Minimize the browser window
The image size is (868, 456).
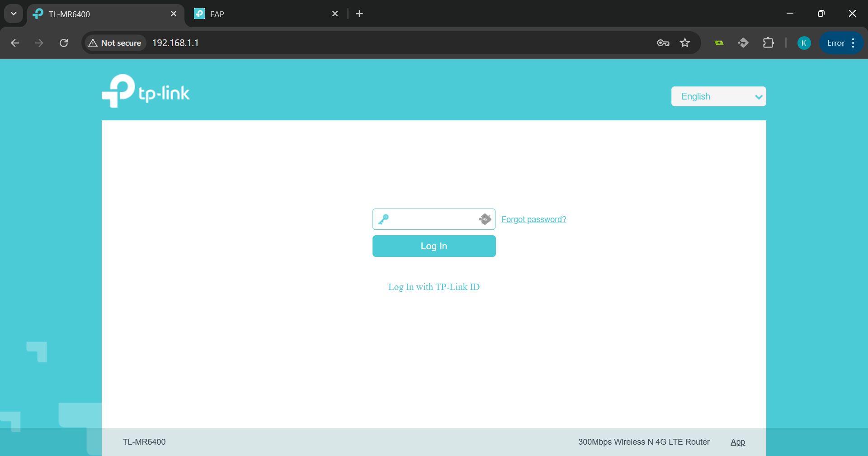click(790, 14)
